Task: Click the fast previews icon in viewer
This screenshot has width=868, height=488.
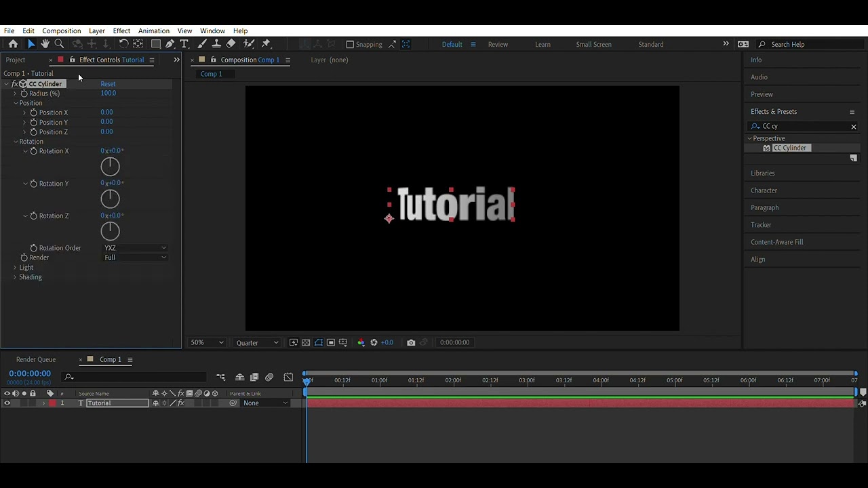Action: pos(294,342)
